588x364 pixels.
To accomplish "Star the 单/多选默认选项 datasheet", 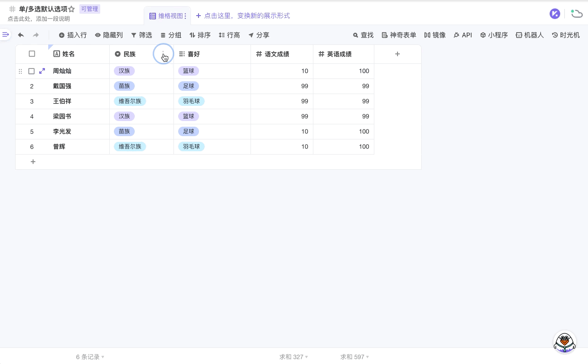I will click(x=71, y=9).
